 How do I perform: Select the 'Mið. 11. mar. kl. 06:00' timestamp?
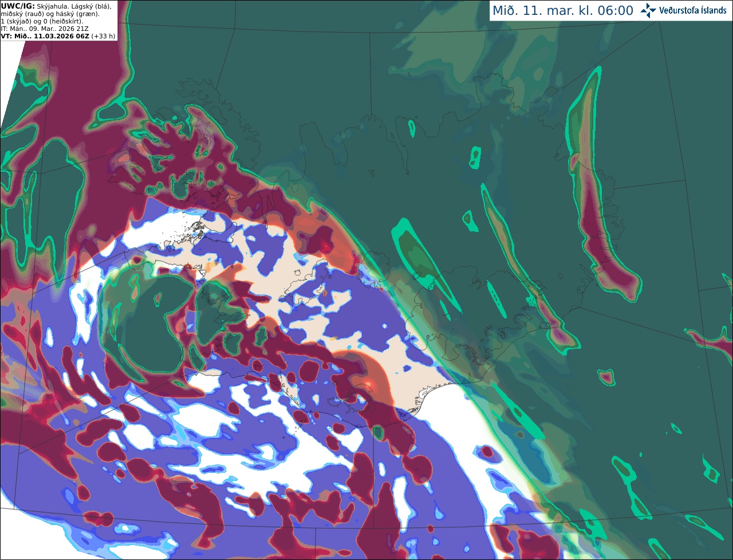click(x=563, y=11)
